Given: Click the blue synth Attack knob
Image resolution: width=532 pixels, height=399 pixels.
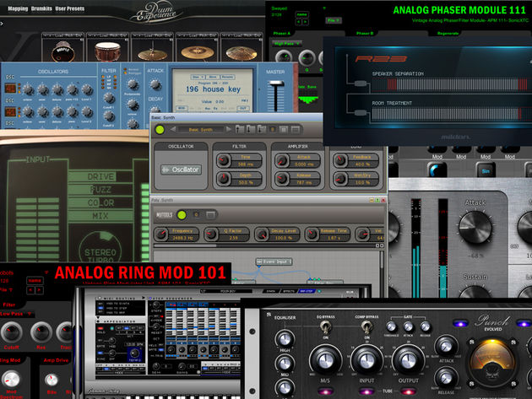Looking at the screenshot, I should (155, 84).
